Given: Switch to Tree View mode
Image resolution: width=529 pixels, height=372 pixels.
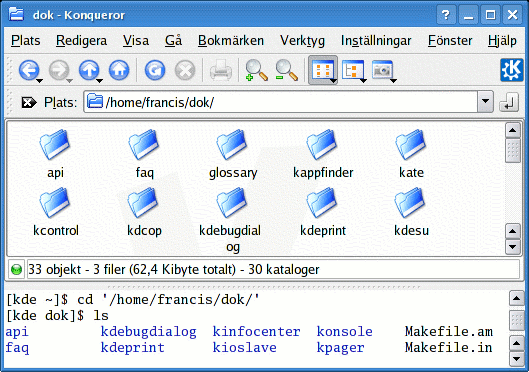Looking at the screenshot, I should pyautogui.click(x=353, y=70).
